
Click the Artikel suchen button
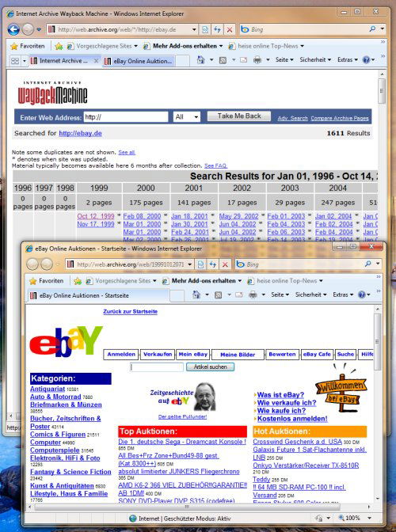(210, 367)
